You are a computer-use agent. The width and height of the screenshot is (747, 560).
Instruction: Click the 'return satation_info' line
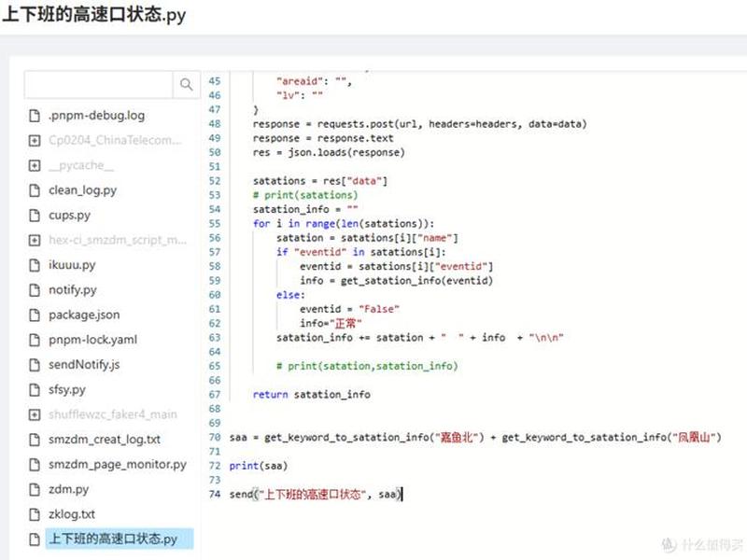point(312,394)
